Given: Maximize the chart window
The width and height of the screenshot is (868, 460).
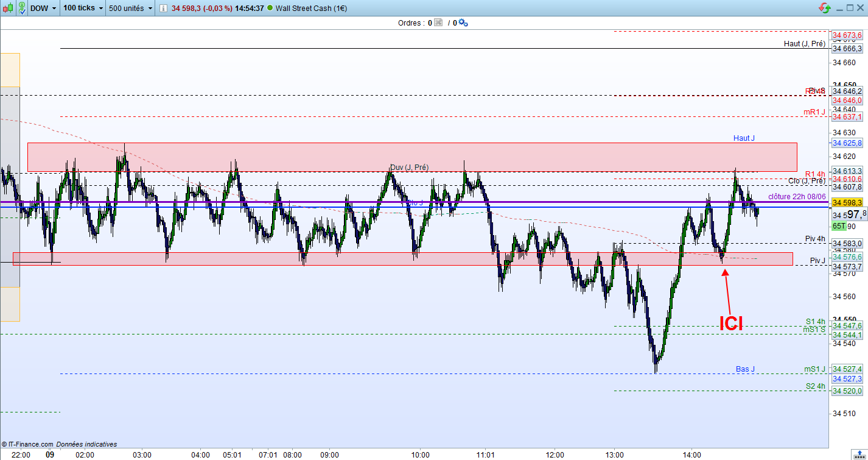Looking at the screenshot, I should click(850, 8).
